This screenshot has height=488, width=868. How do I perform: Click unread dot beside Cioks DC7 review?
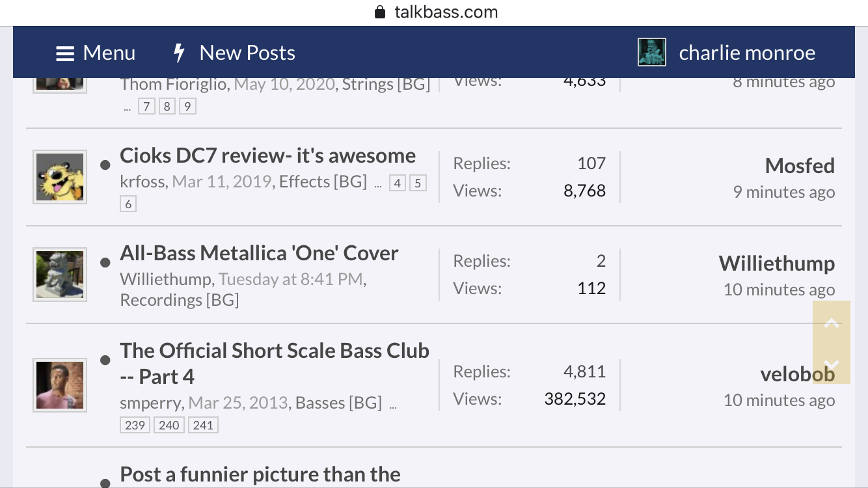[x=105, y=165]
